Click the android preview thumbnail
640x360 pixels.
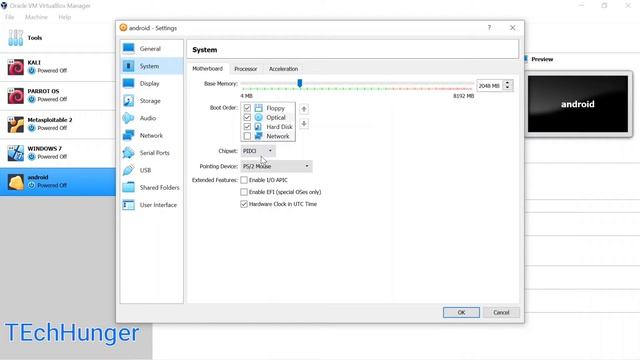(578, 104)
